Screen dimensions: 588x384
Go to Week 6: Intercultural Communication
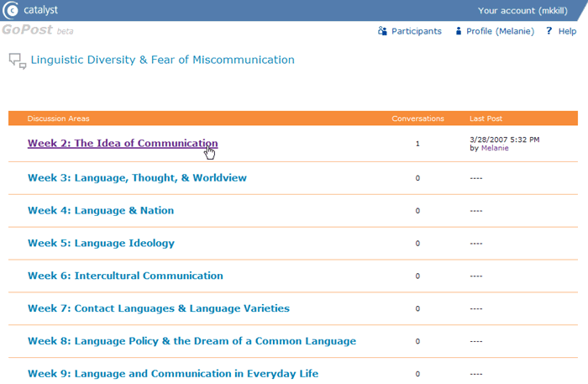click(125, 276)
